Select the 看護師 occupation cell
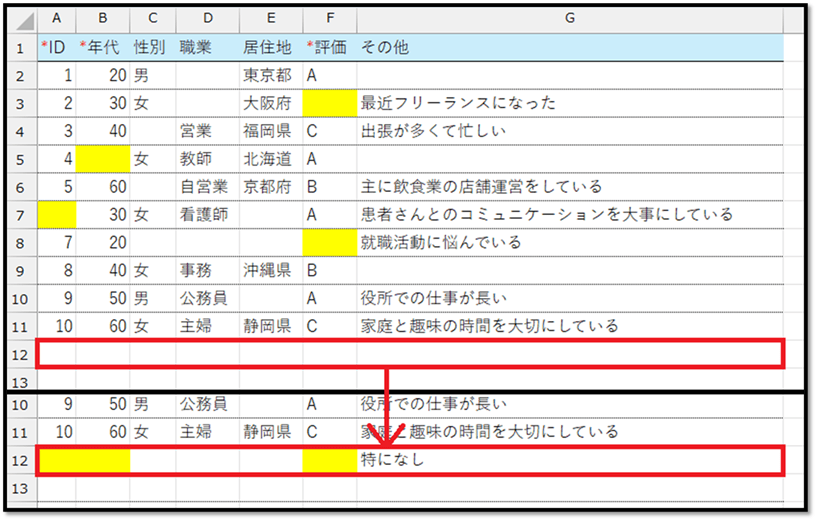The width and height of the screenshot is (816, 520). pyautogui.click(x=207, y=214)
